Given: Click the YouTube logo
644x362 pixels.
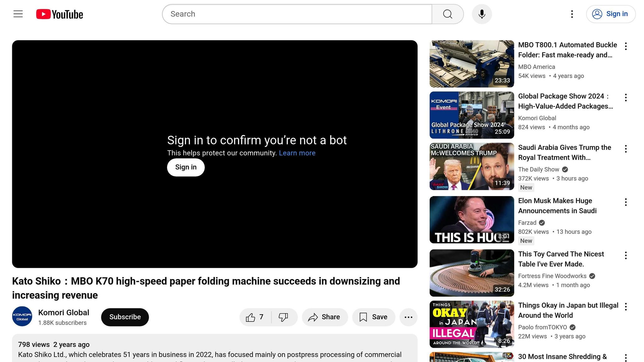Looking at the screenshot, I should [60, 14].
